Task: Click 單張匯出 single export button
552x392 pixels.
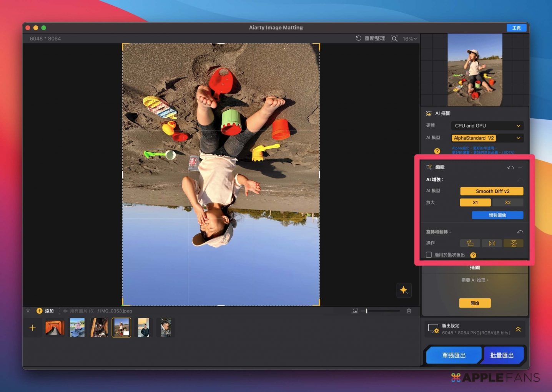Action: (x=454, y=356)
